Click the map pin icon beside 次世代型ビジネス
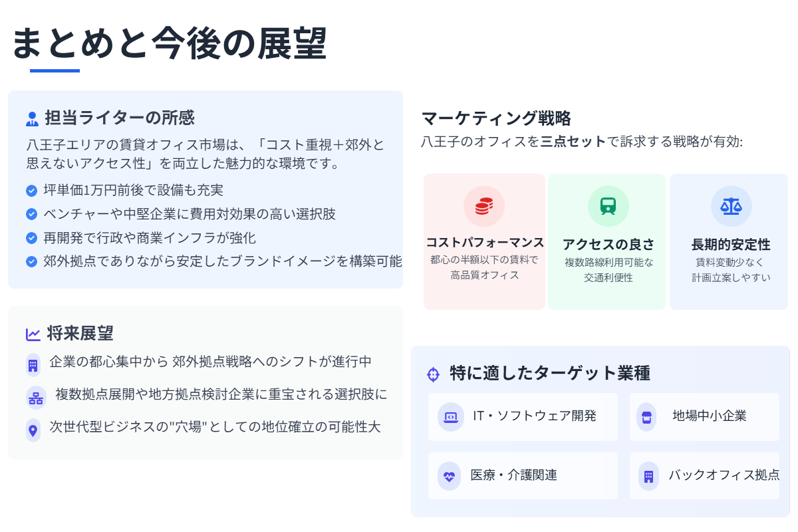The width and height of the screenshot is (798, 532). (33, 430)
